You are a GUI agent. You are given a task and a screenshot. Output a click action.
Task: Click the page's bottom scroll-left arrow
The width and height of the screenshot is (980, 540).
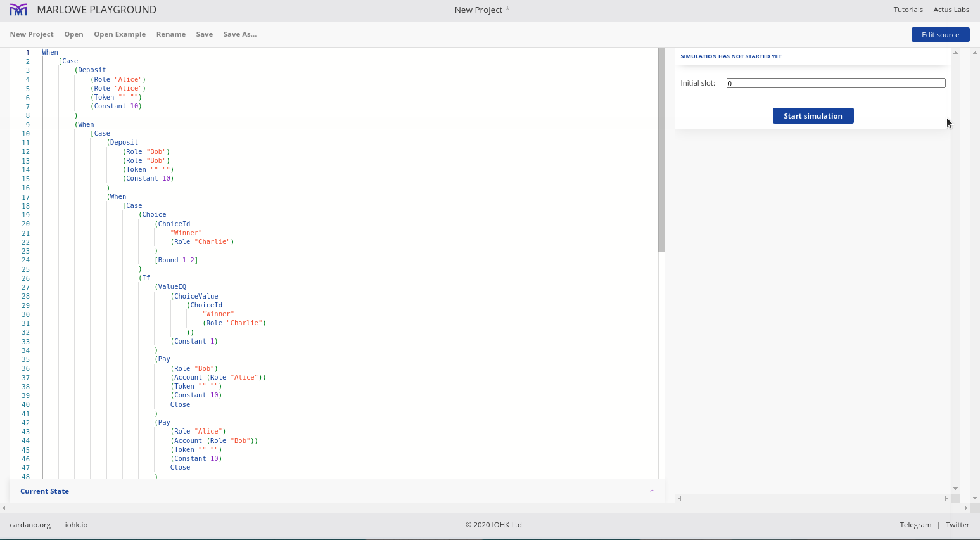(4, 508)
